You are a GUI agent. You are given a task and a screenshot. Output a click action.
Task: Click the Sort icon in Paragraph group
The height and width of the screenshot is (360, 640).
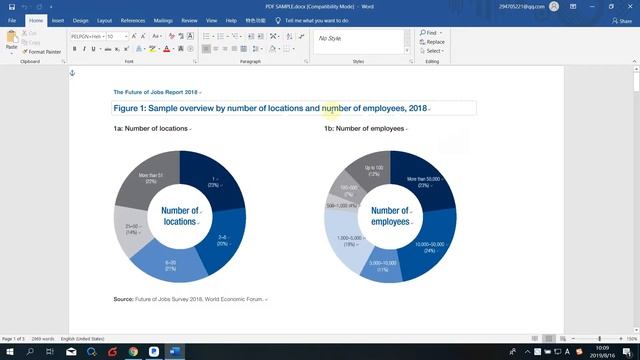pyautogui.click(x=289, y=36)
